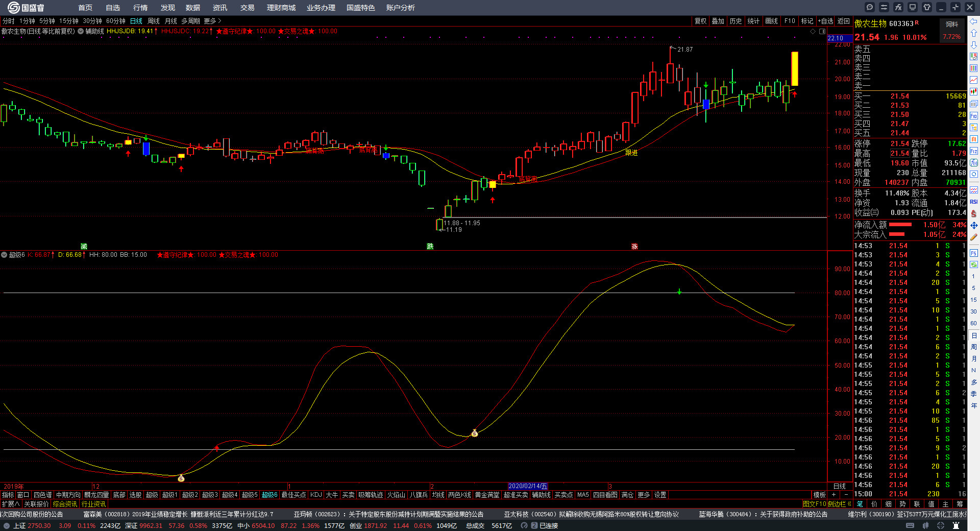Viewport: 980px width, 531px height.
Task: Click the candlestick icon in status bar
Action: (925, 525)
